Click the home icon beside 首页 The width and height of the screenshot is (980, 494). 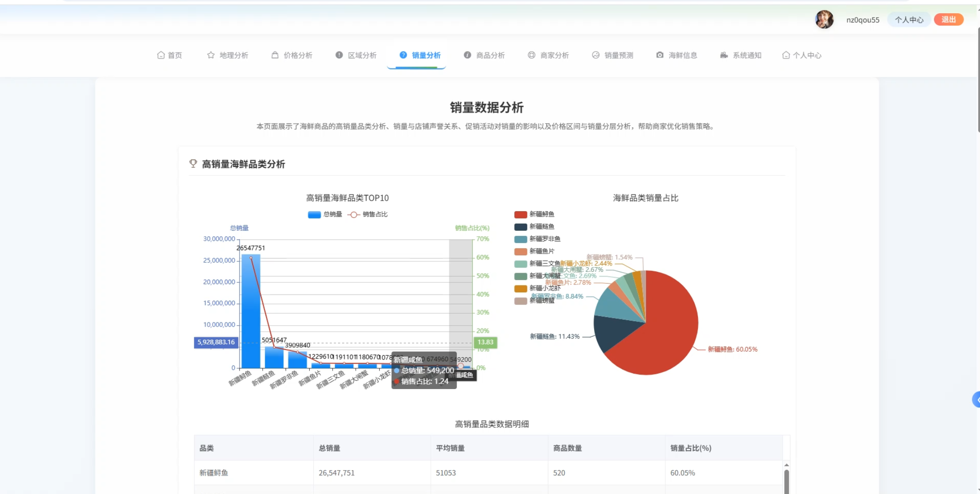point(161,55)
